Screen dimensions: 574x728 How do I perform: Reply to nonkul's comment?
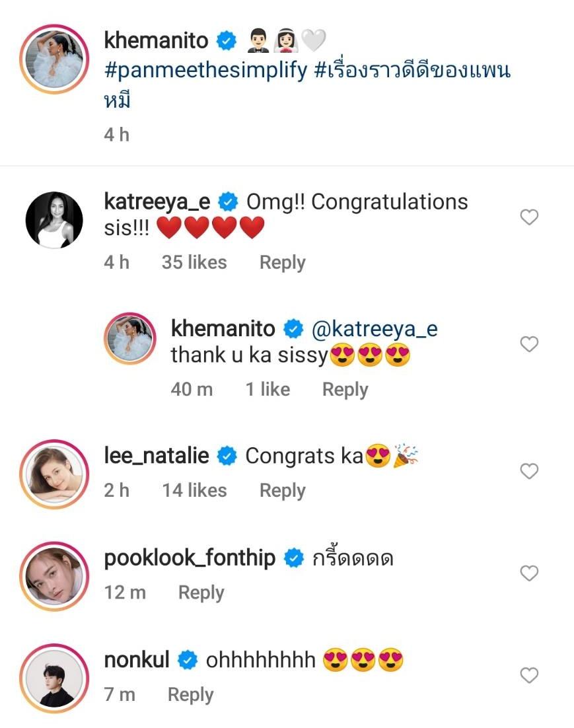pos(190,695)
